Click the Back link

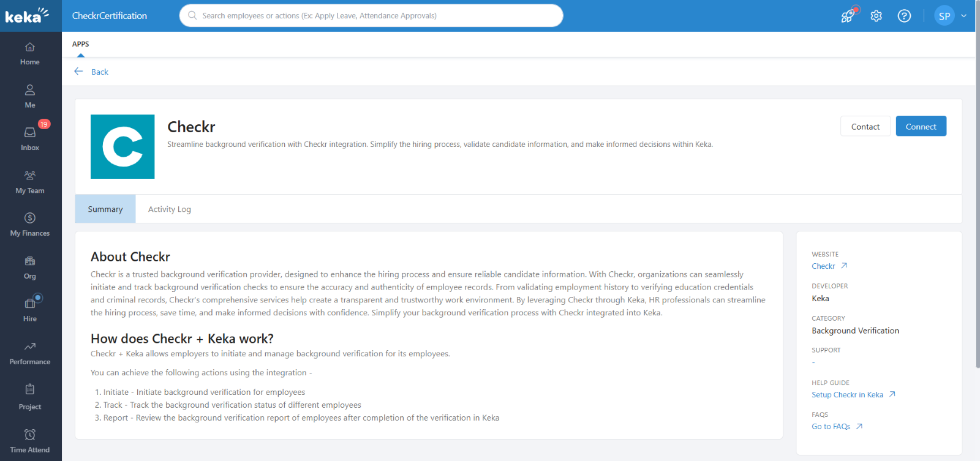click(x=100, y=72)
